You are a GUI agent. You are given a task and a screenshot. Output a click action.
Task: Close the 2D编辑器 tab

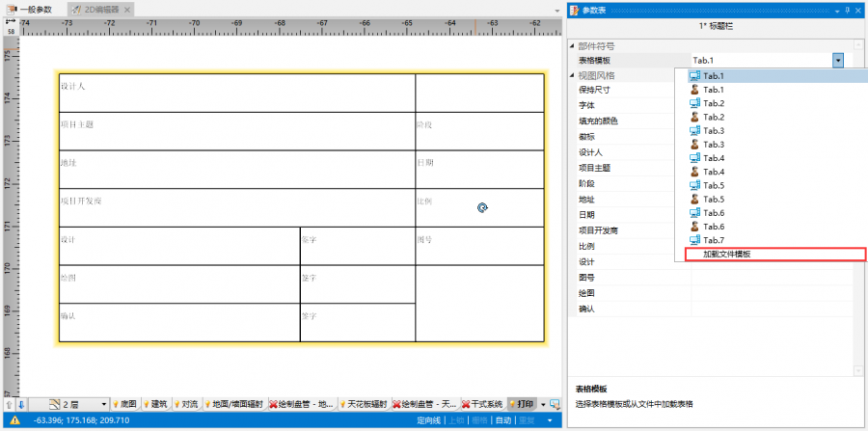click(128, 9)
